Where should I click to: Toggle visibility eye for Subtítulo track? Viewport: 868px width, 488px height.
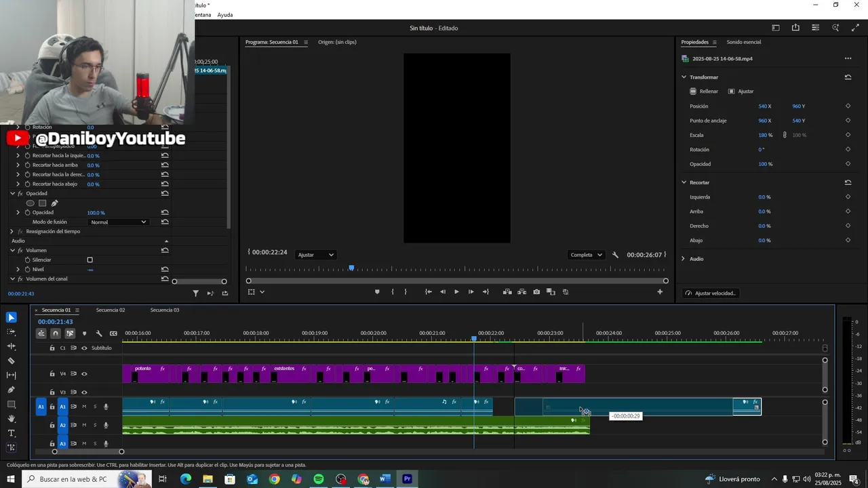84,348
